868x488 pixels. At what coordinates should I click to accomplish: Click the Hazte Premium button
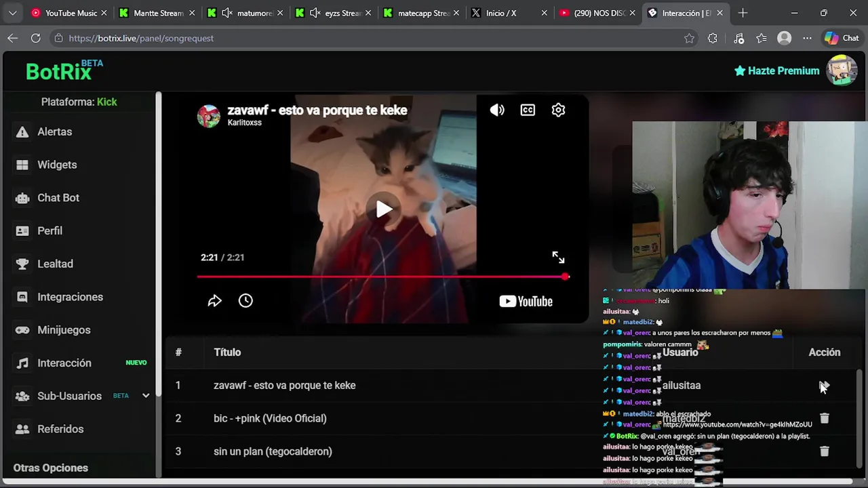point(776,70)
